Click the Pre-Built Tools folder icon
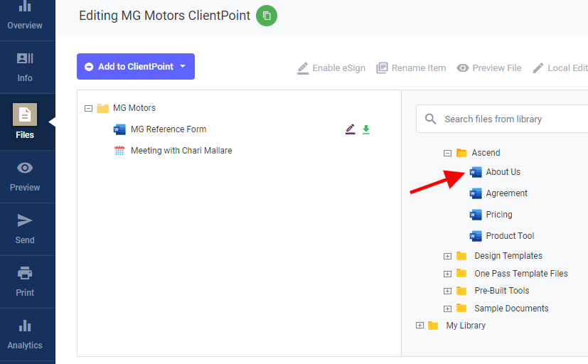This screenshot has height=364, width=588. click(461, 291)
